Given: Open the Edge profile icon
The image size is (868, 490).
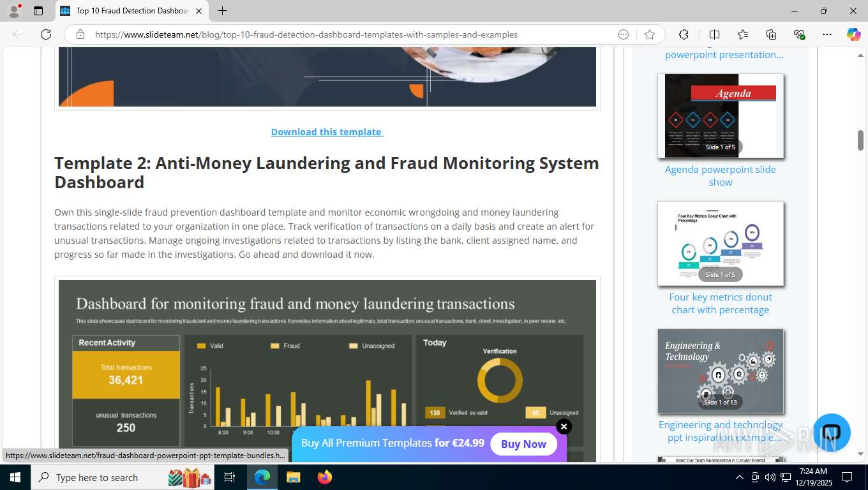Looking at the screenshot, I should 13,11.
